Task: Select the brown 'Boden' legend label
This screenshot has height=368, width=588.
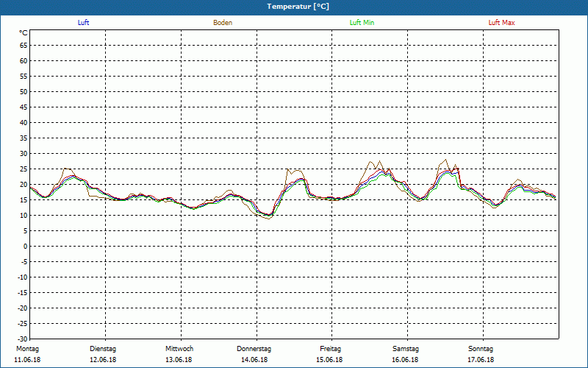Action: pos(223,23)
